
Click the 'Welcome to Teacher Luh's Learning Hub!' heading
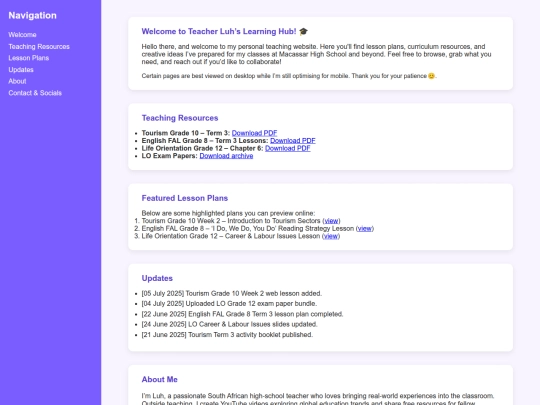coord(225,31)
